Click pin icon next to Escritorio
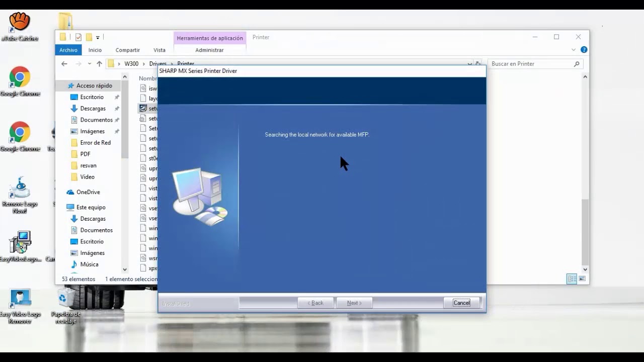This screenshot has width=644, height=362. coord(117,97)
